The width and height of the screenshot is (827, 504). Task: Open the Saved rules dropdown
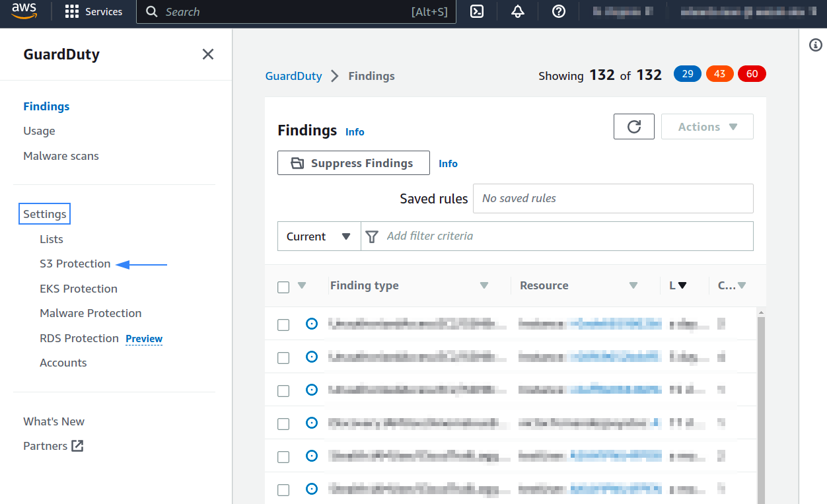point(613,198)
